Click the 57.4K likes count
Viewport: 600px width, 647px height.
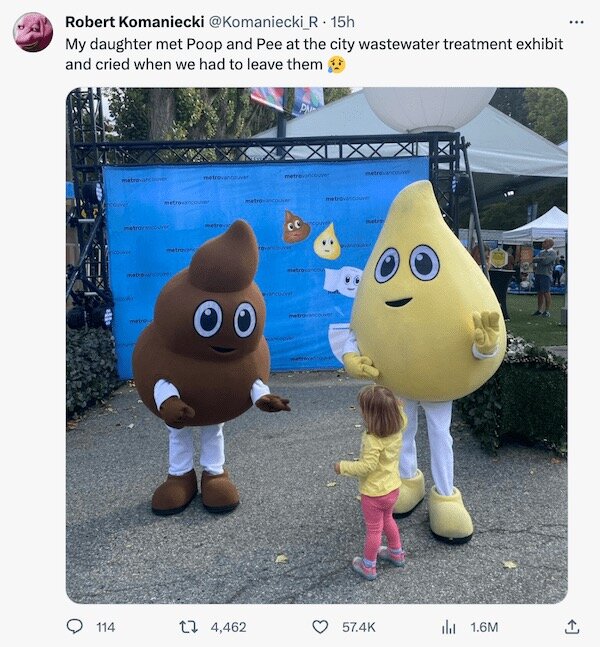point(359,627)
